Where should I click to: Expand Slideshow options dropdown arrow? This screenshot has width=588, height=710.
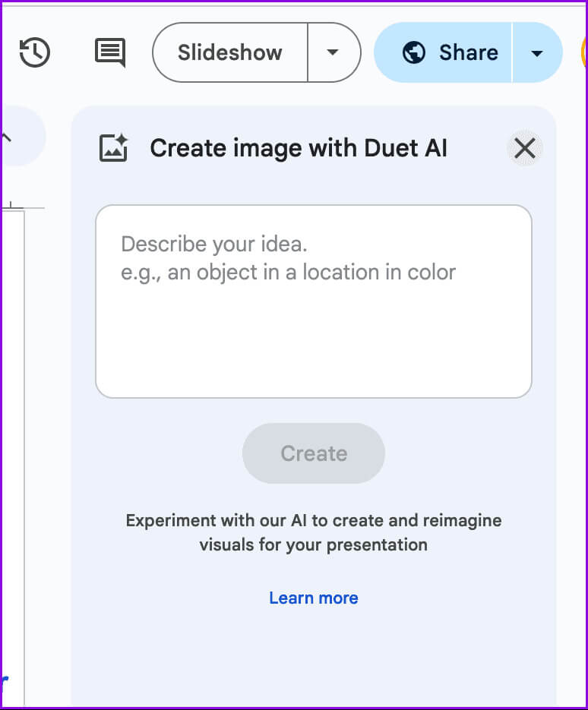333,52
